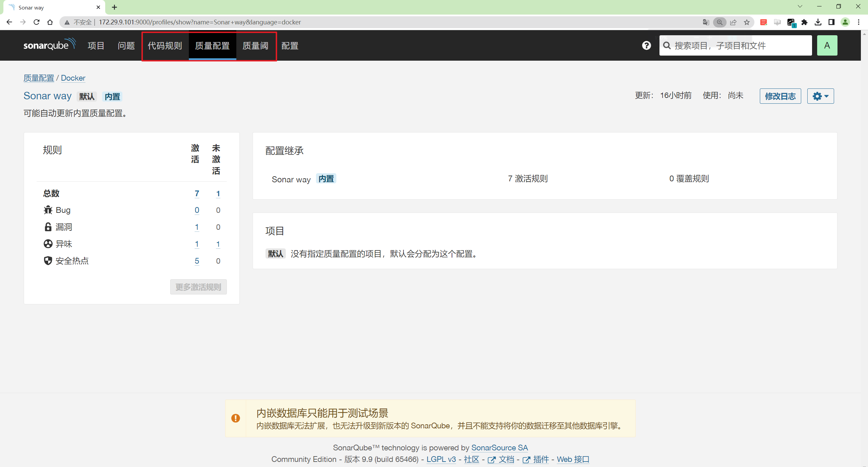Click the translate page icon

pos(706,22)
